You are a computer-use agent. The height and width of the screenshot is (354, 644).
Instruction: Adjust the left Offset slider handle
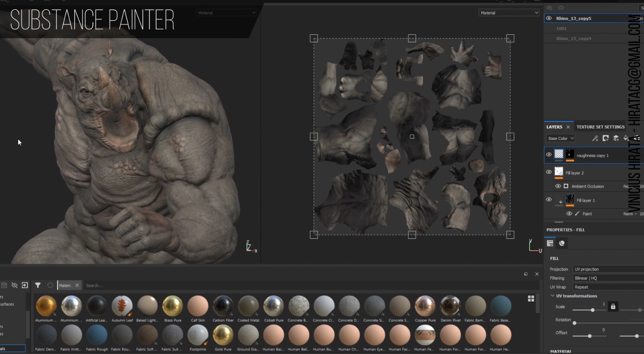point(590,336)
